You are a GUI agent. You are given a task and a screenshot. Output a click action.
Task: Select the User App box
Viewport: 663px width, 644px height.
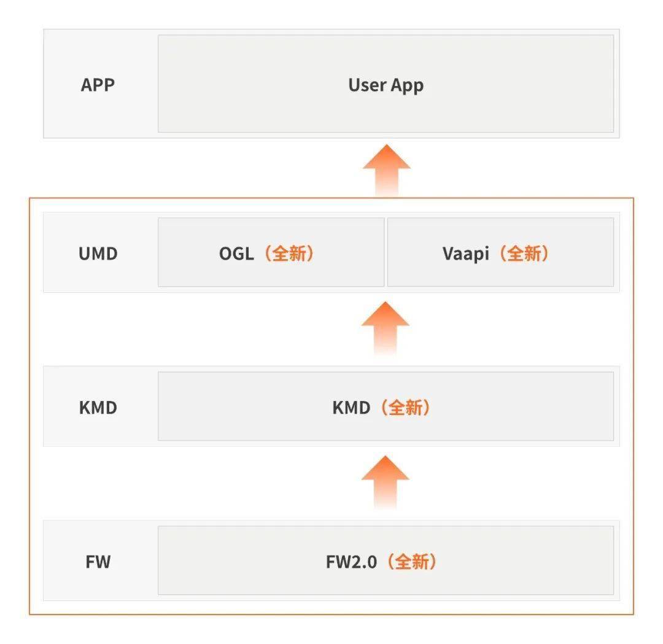coord(386,83)
